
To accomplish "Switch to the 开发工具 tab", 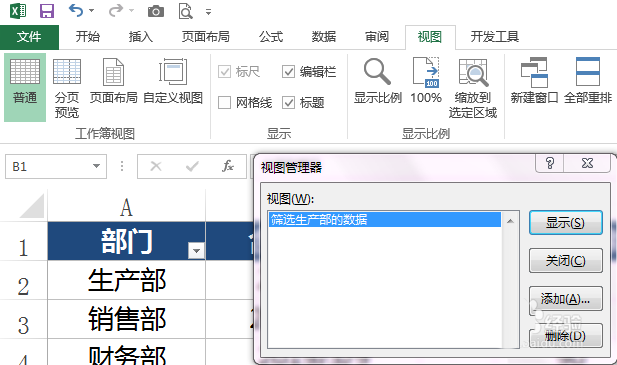I will 495,37.
